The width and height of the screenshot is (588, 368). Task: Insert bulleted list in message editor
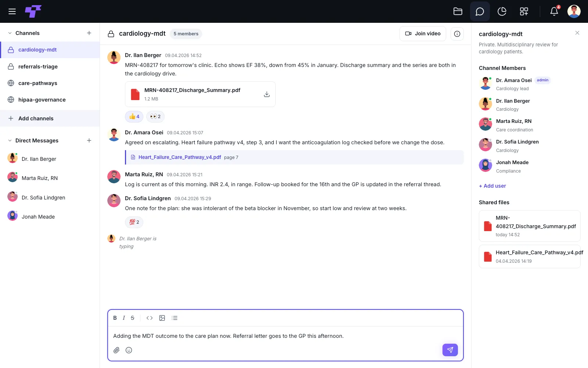[175, 318]
